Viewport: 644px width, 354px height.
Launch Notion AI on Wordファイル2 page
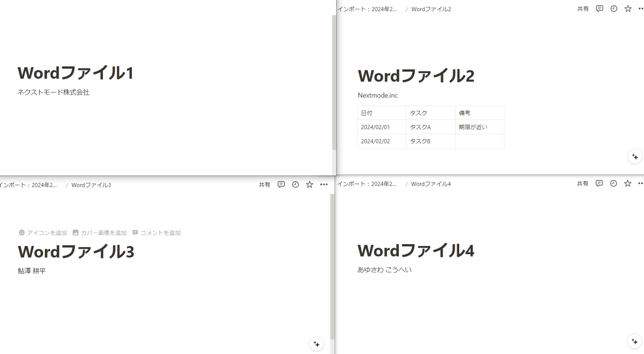click(635, 156)
